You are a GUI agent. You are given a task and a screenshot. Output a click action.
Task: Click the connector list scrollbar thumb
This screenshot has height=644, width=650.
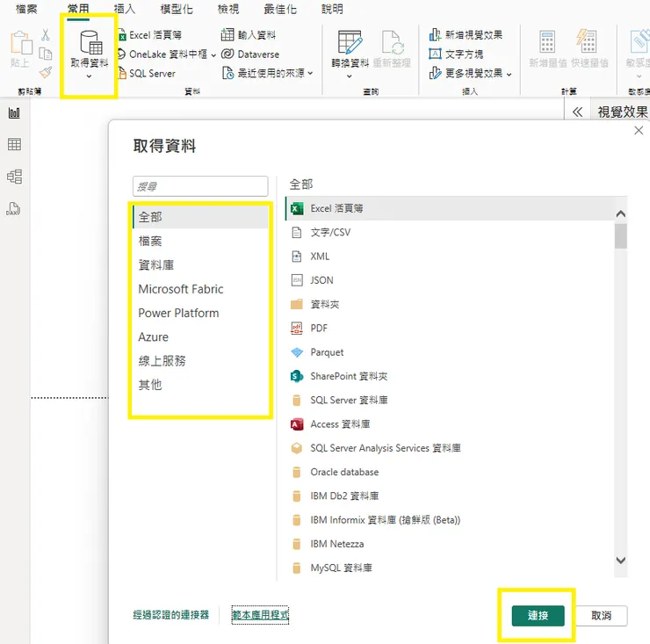[x=620, y=236]
